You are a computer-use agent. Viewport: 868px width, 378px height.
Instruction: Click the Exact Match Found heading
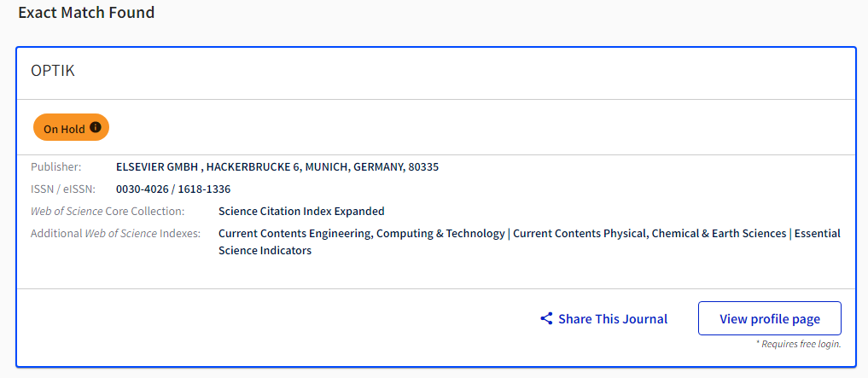coord(86,13)
